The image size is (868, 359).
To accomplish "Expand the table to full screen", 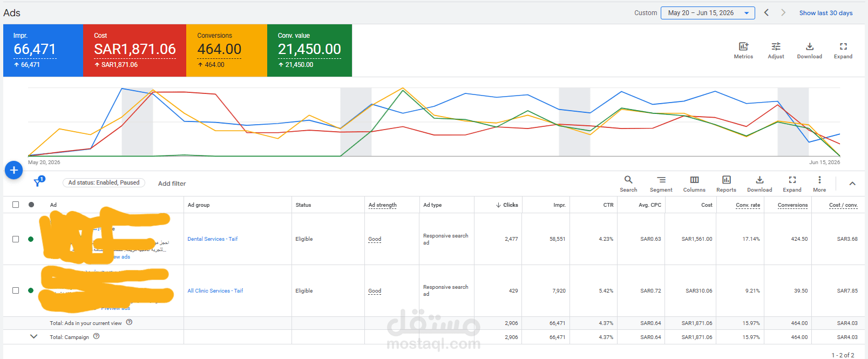I will point(792,184).
